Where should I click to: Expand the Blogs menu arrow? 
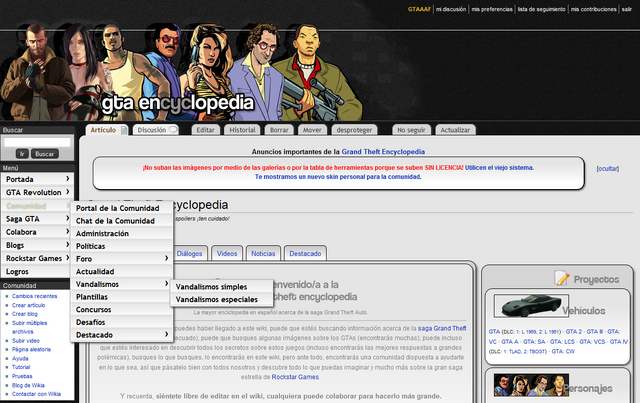[x=67, y=245]
